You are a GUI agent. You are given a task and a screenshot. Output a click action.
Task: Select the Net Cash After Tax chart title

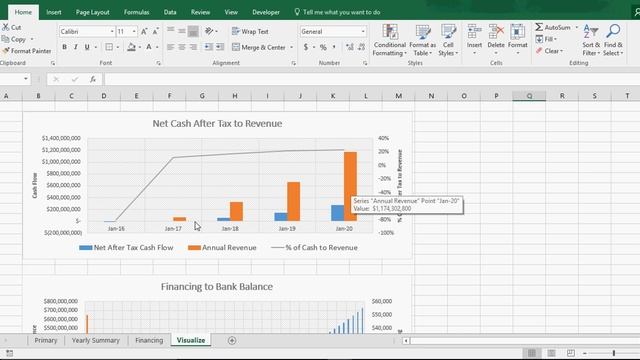click(x=217, y=124)
